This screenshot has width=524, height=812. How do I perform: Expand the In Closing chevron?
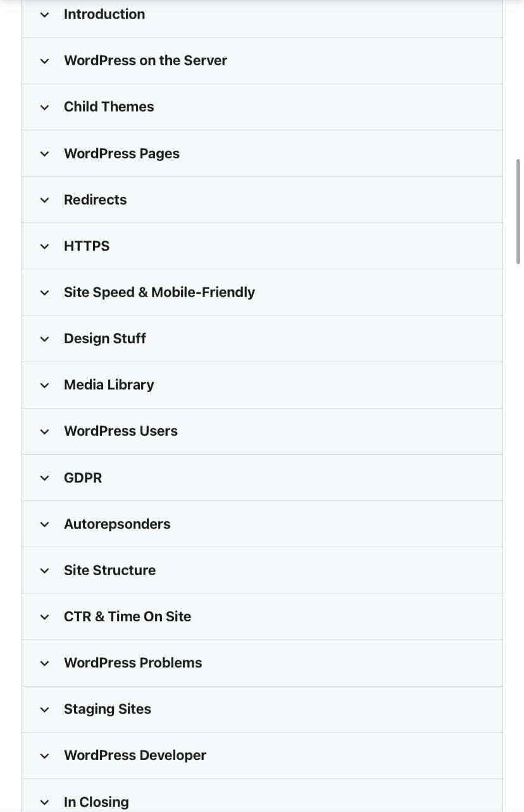click(44, 802)
